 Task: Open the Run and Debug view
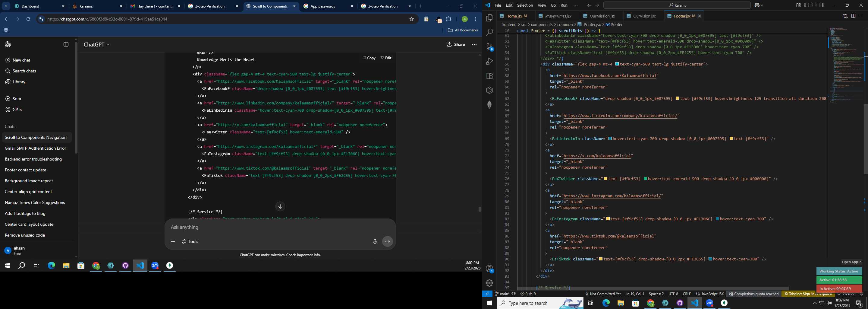click(x=489, y=61)
